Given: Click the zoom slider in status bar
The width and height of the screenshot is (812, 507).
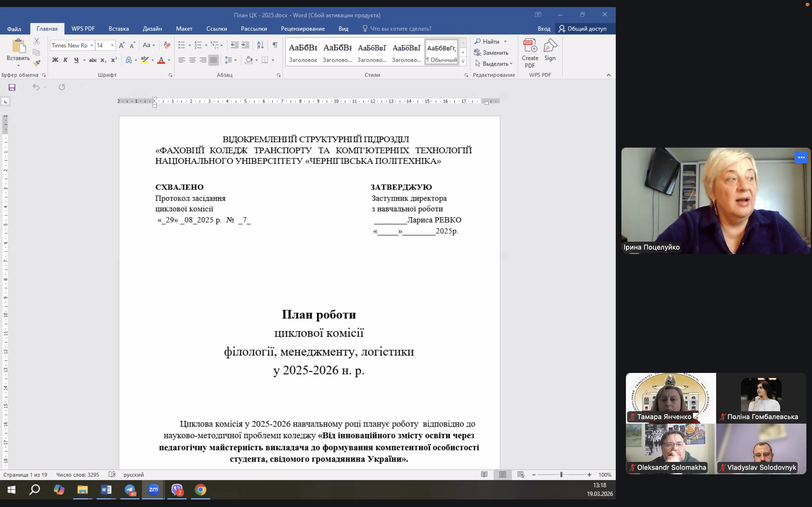Looking at the screenshot, I should (x=561, y=475).
